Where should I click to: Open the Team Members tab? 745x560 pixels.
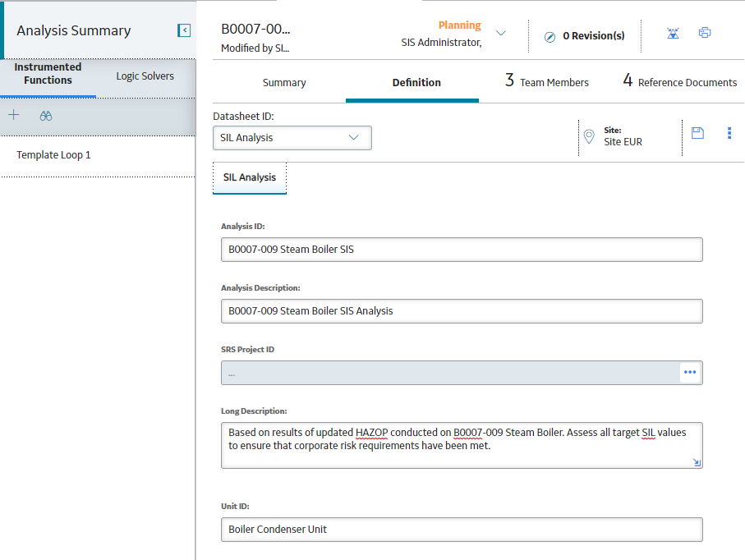click(x=547, y=80)
